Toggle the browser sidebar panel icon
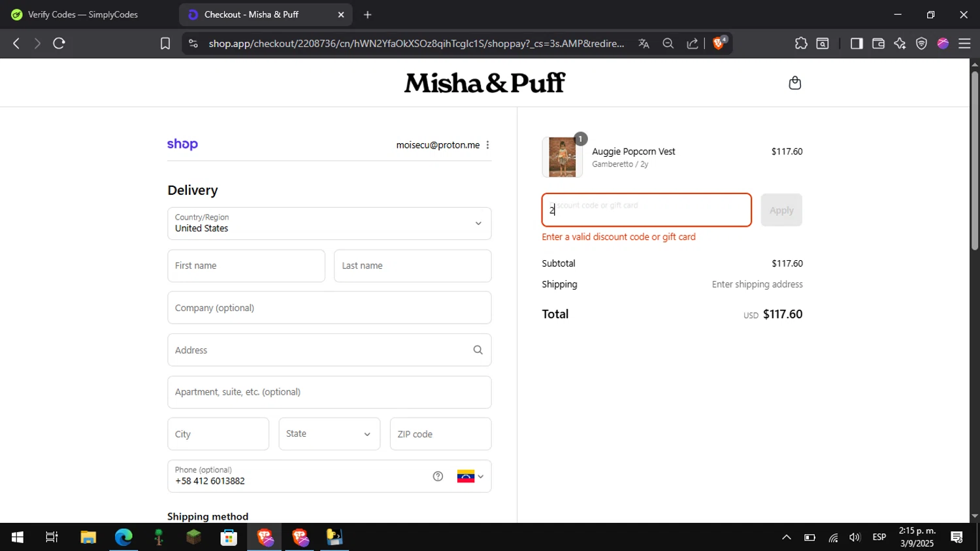The height and width of the screenshot is (551, 980). 857,43
